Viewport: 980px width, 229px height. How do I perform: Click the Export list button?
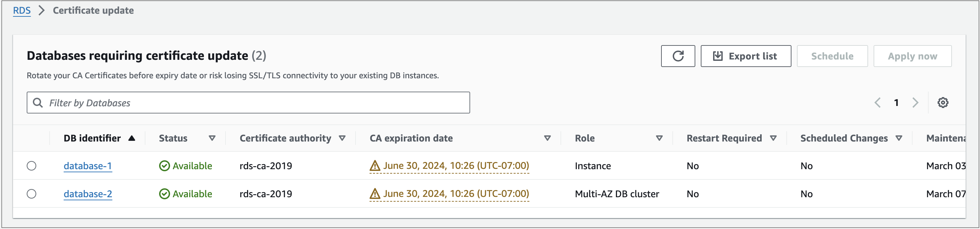tap(745, 56)
